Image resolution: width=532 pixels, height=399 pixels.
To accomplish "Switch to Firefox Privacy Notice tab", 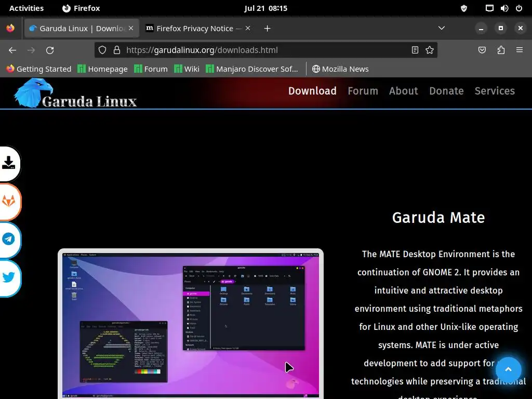I will (199, 29).
